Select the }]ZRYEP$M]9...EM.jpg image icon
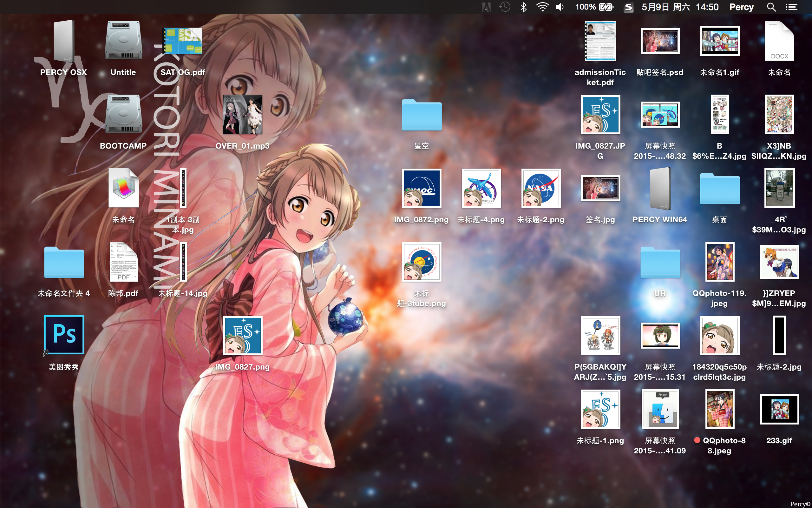The width and height of the screenshot is (812, 508). click(779, 262)
